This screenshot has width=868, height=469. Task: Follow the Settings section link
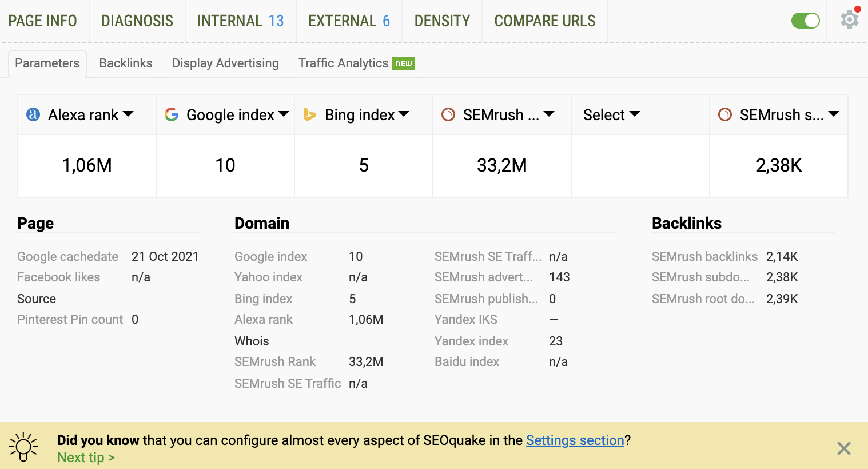click(575, 440)
